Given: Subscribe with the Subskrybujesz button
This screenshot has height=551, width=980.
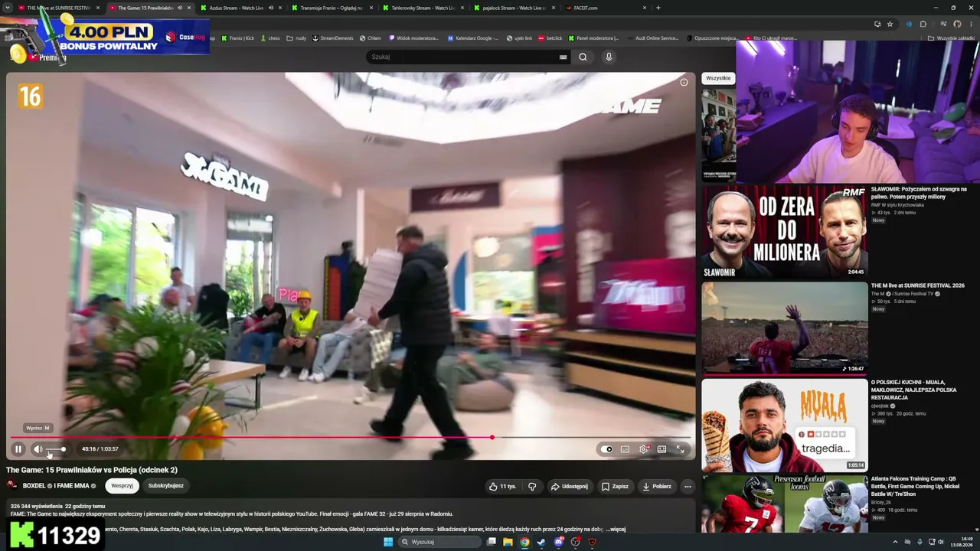Looking at the screenshot, I should (x=165, y=486).
